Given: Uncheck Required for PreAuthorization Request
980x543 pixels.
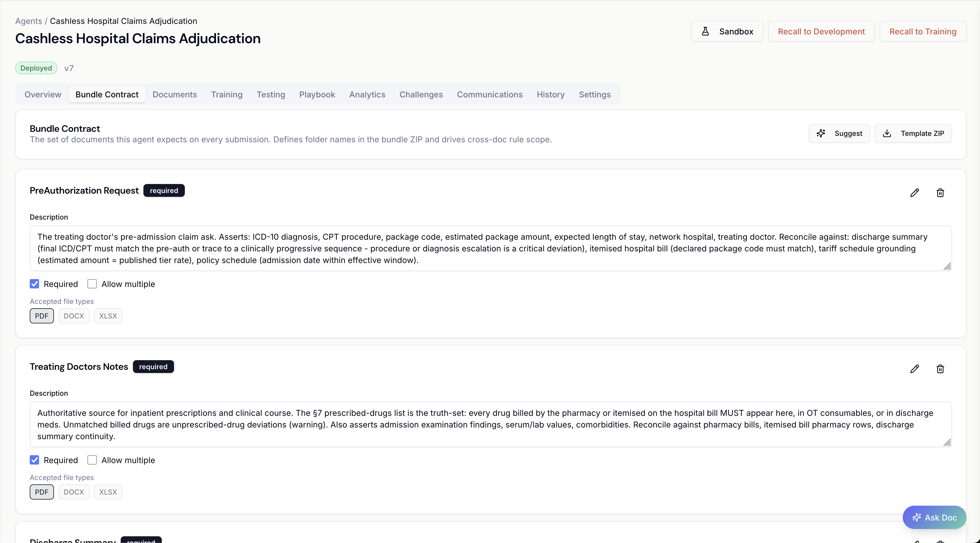Looking at the screenshot, I should click(x=34, y=284).
